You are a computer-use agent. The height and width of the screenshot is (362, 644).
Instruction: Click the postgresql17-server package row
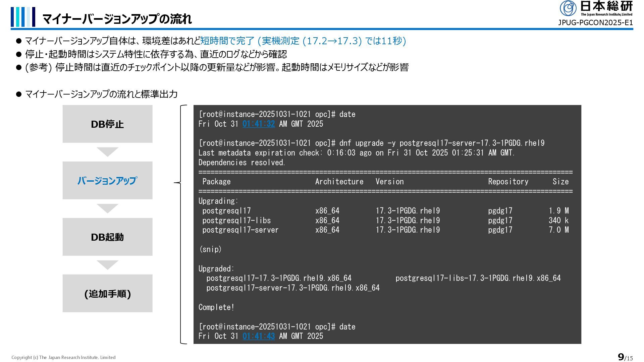(240, 230)
